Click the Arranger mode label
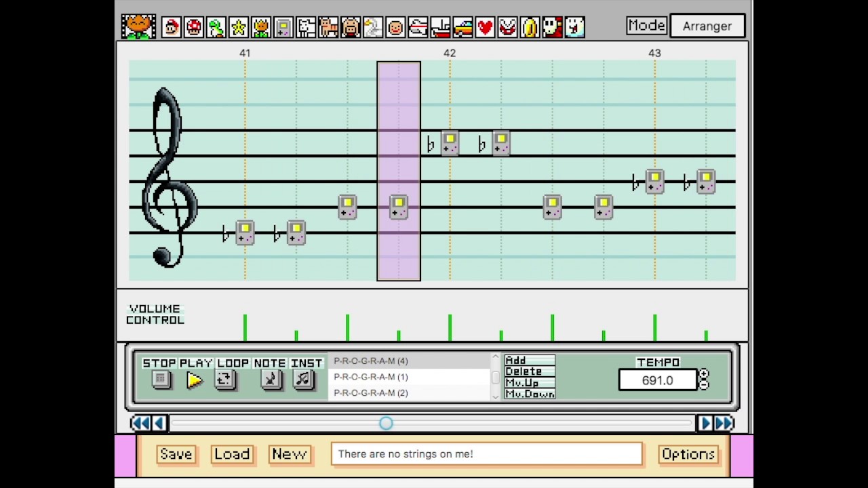The width and height of the screenshot is (868, 488). 707,26
